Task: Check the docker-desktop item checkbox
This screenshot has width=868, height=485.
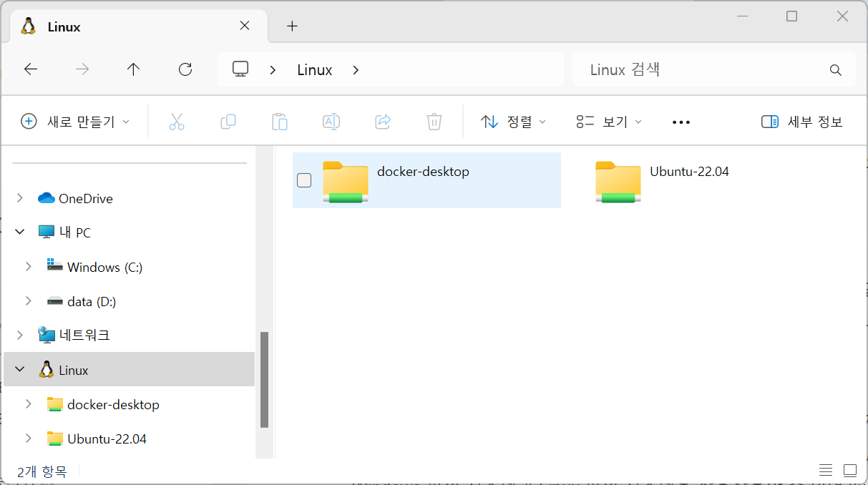Action: point(304,180)
